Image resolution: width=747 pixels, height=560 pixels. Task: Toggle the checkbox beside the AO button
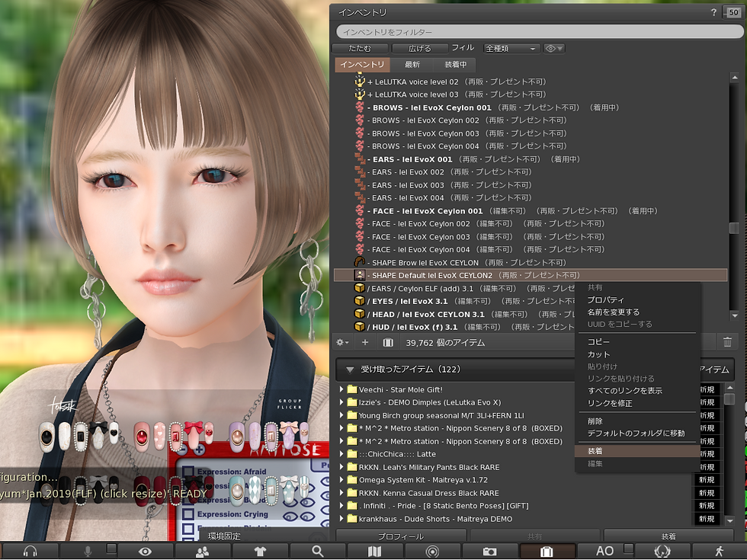coord(628,549)
